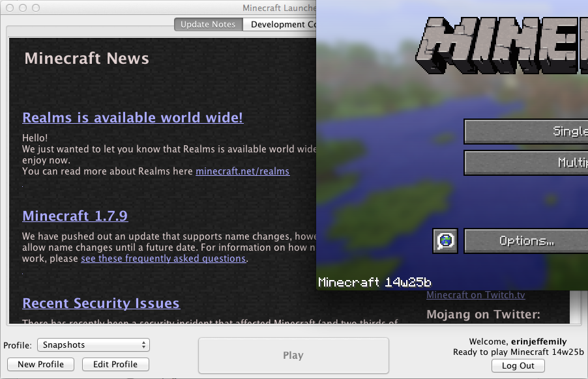Screen dimensions: 588x379
Task: Click the Minecraft 14w25b version text
Action: click(375, 282)
